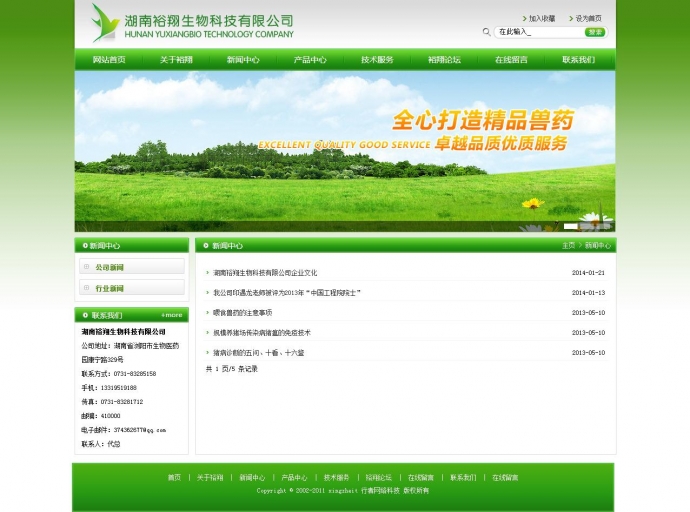This screenshot has width=690, height=512.
Task: Open 产品中心 in the navigation bar
Action: point(310,59)
